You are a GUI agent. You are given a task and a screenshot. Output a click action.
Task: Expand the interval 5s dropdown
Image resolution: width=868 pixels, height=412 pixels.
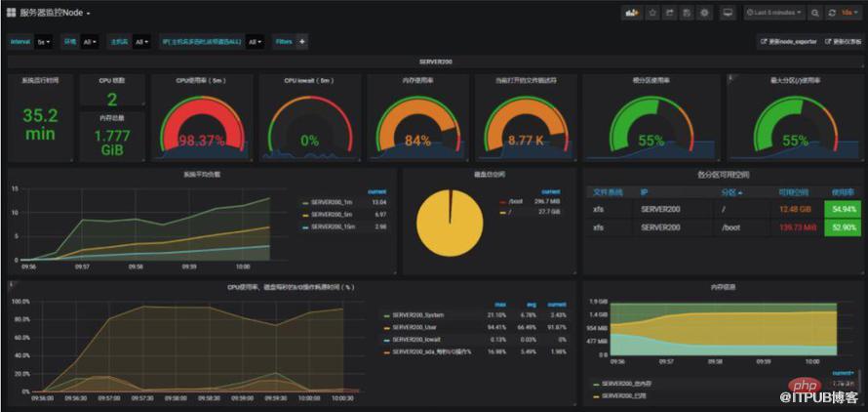point(44,42)
